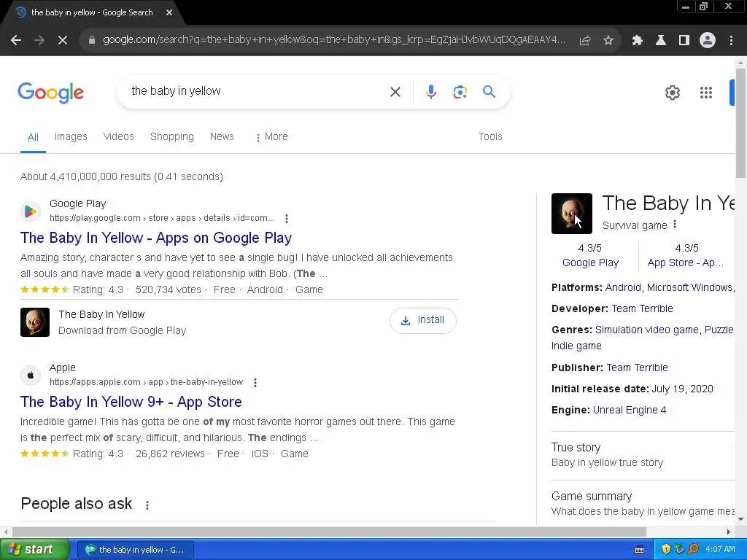
Task: Open The Baby In Yellow App Store link
Action: click(x=131, y=402)
